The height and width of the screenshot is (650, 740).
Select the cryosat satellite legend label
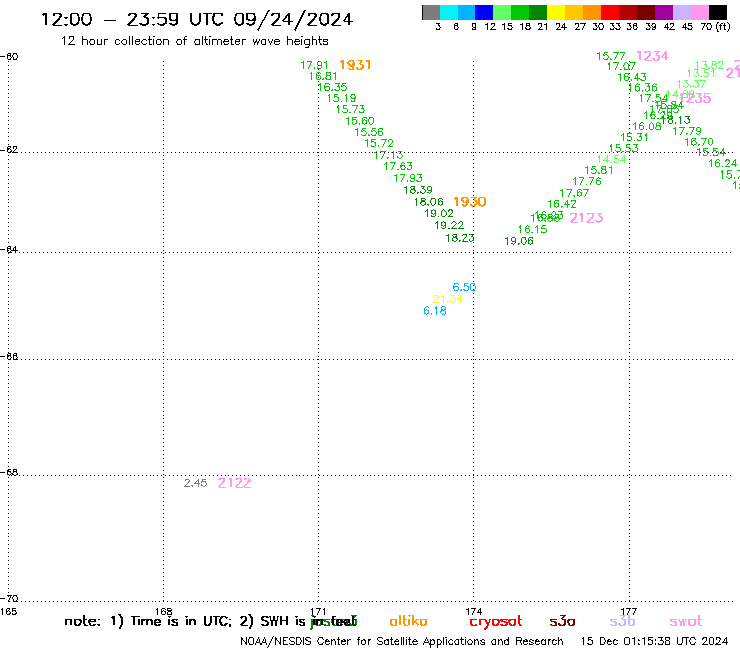pos(496,622)
